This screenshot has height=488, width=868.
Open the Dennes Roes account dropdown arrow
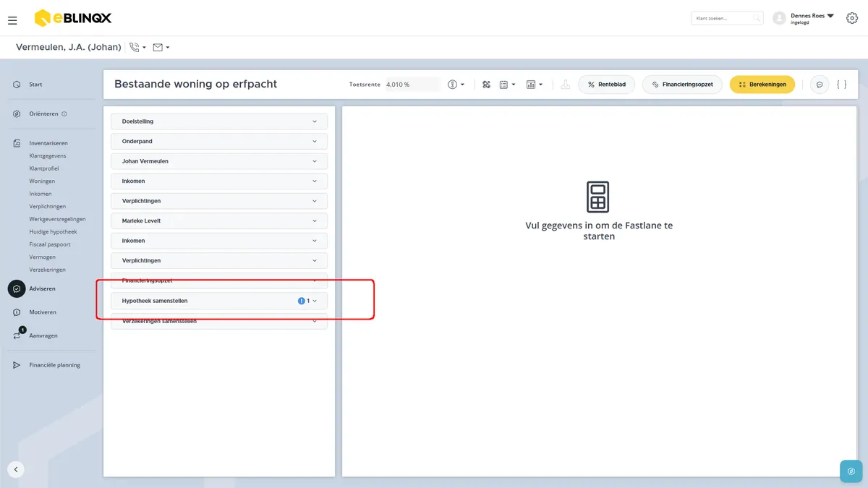click(x=830, y=15)
